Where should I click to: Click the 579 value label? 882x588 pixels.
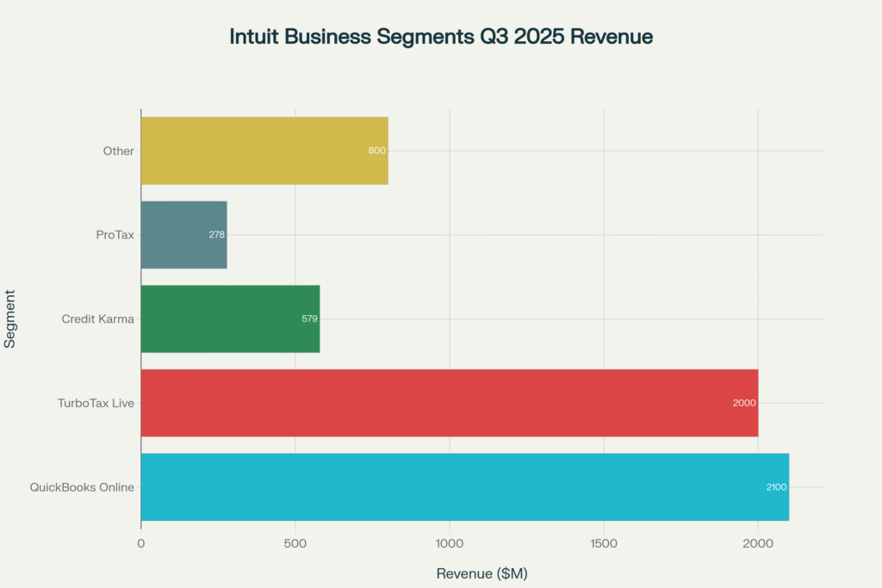[309, 319]
